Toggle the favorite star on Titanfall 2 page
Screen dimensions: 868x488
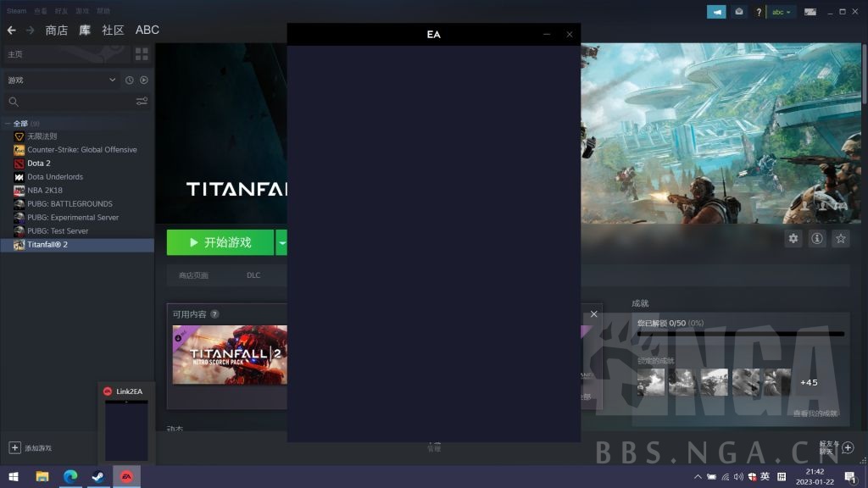tap(840, 238)
